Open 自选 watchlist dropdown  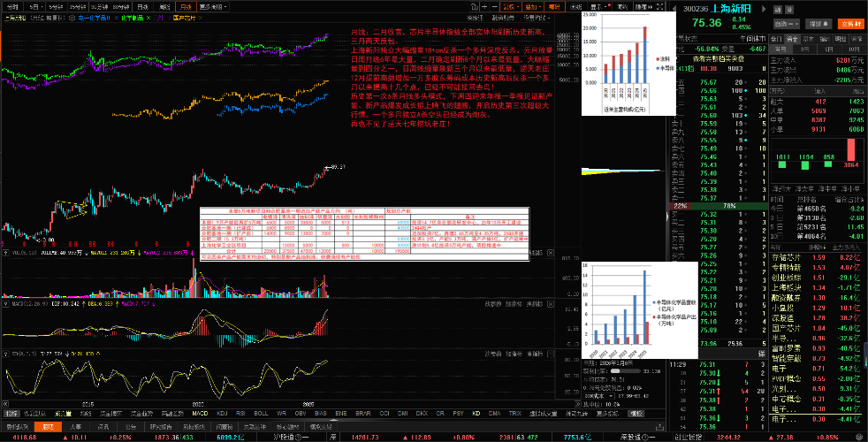coord(787,24)
